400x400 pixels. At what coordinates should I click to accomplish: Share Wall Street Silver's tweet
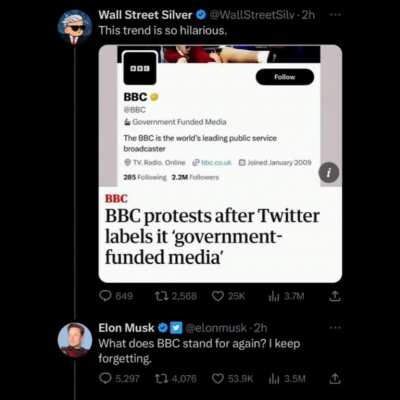(335, 296)
